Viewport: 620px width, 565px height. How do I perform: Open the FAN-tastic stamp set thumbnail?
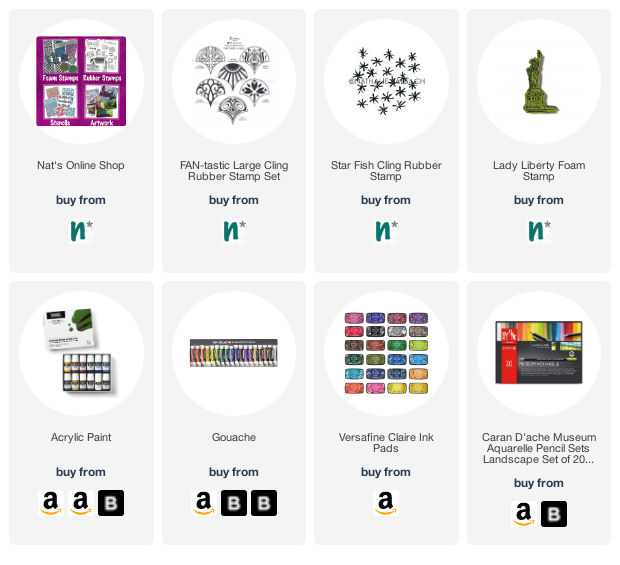[x=234, y=81]
